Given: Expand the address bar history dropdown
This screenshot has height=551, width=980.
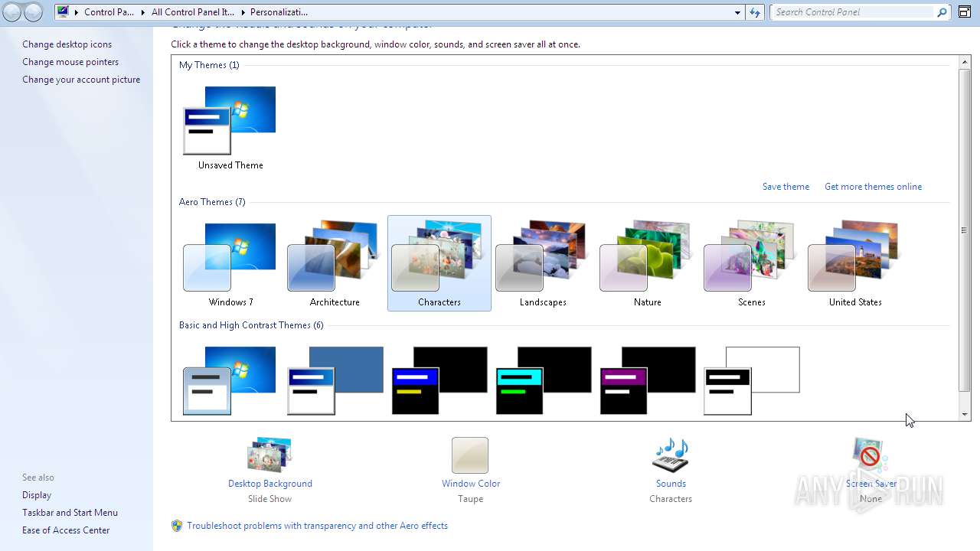Looking at the screenshot, I should [737, 12].
